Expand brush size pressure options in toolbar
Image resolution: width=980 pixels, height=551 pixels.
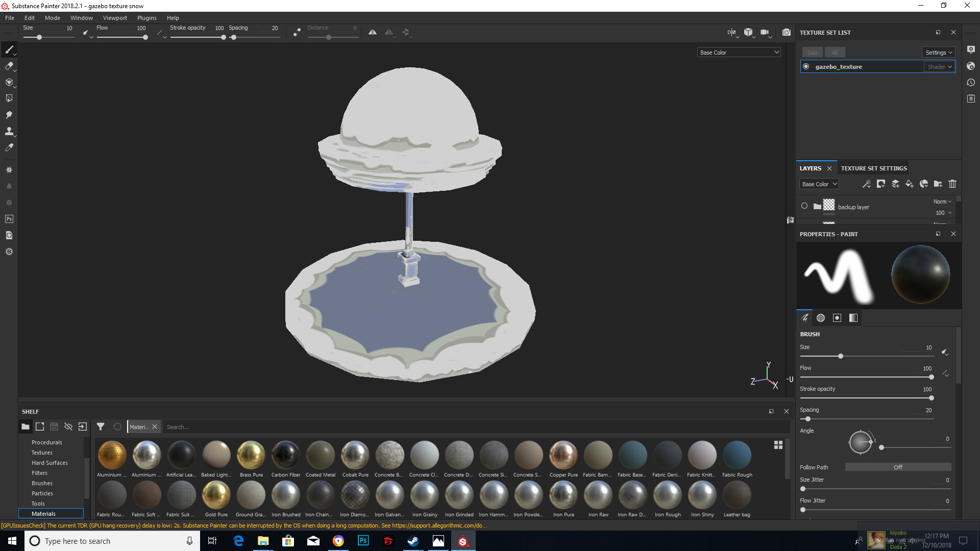87,33
